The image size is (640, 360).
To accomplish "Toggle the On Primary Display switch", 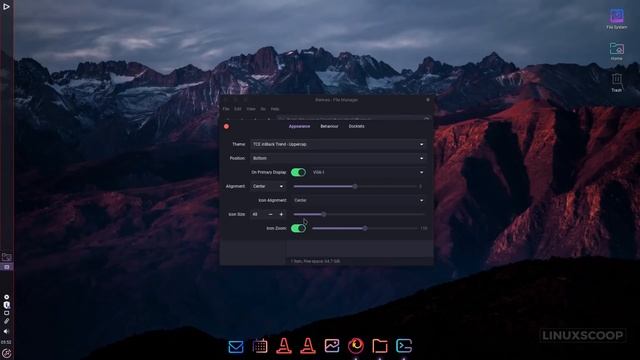I will [298, 172].
